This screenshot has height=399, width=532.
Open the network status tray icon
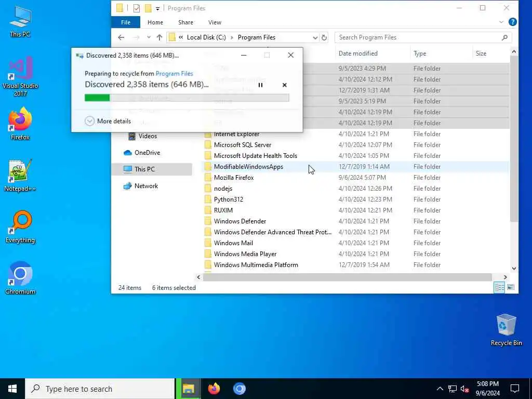pos(453,389)
